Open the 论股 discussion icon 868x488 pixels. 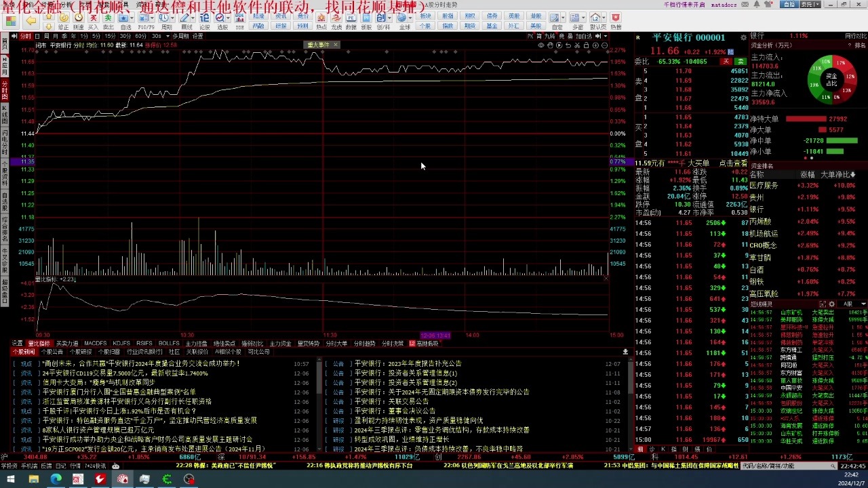click(205, 20)
